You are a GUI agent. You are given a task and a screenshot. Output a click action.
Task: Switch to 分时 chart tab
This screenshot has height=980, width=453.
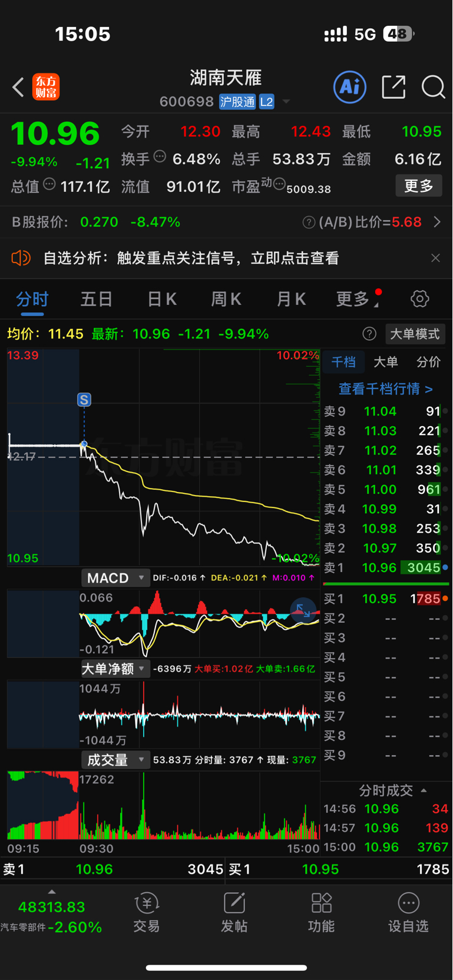click(32, 298)
